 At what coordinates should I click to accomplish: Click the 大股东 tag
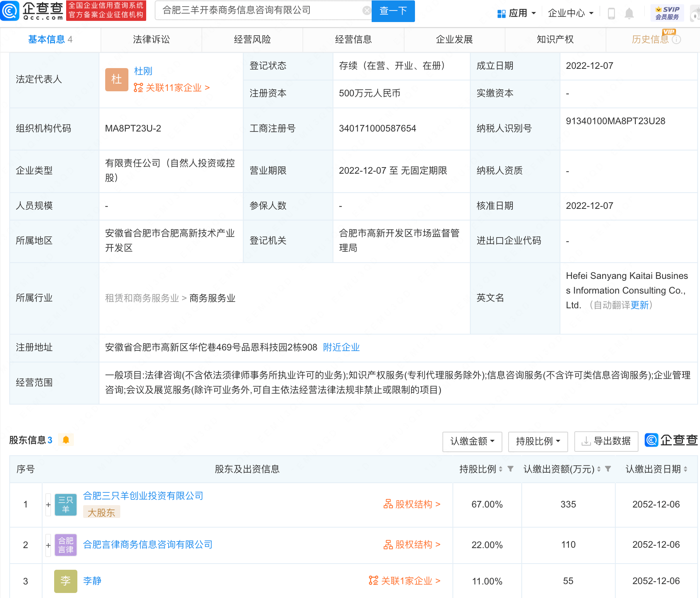point(101,513)
